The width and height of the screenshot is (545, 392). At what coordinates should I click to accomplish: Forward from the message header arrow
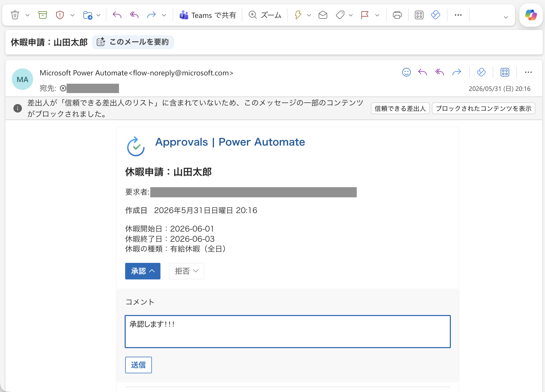(x=457, y=72)
